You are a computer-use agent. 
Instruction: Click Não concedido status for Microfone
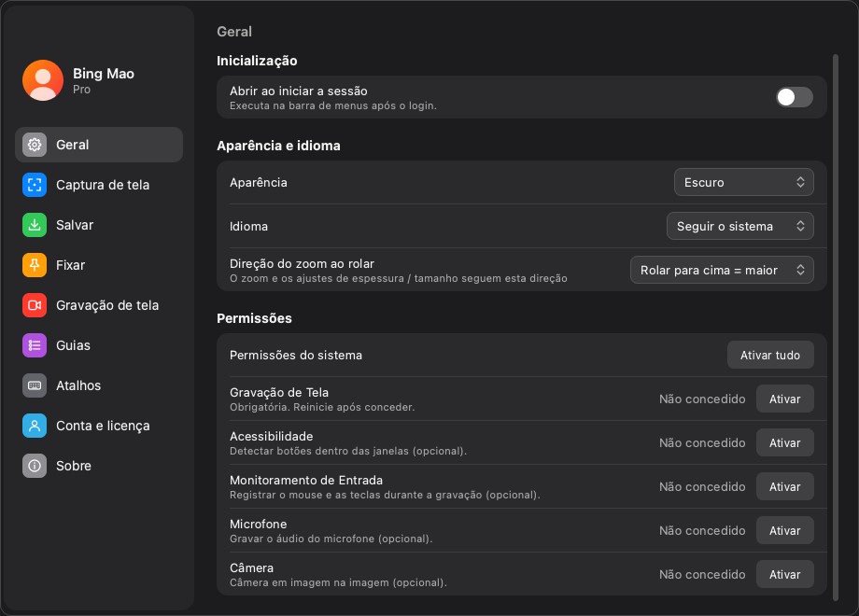pos(702,530)
